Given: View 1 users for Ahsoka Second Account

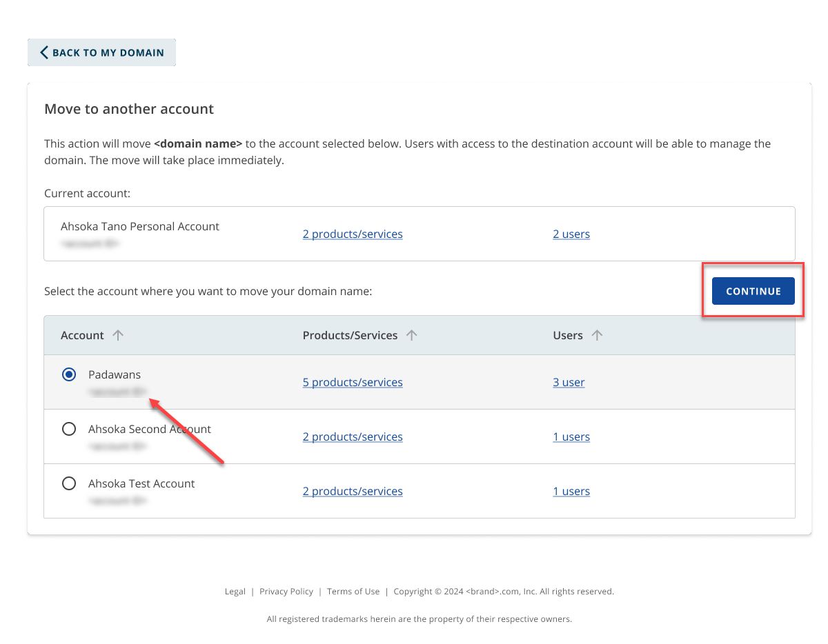Looking at the screenshot, I should click(x=571, y=436).
